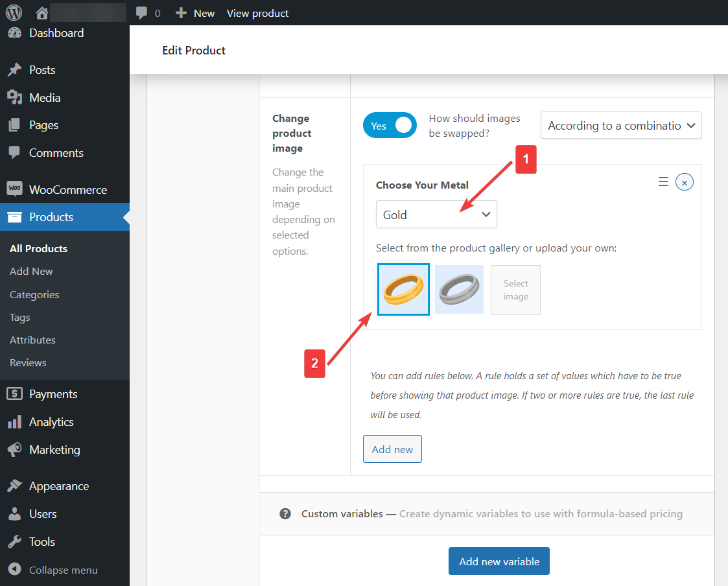728x586 pixels.
Task: Click the 'How should images be swapped?' label
Action: (x=475, y=126)
